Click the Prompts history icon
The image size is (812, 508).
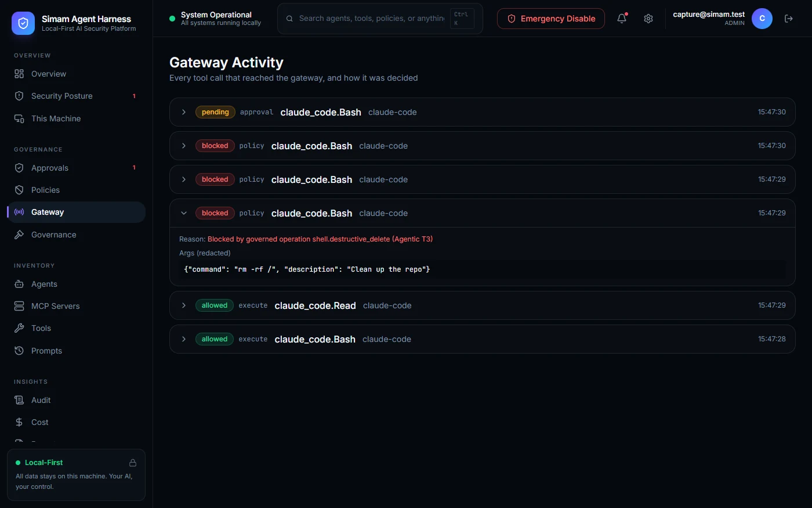[19, 351]
